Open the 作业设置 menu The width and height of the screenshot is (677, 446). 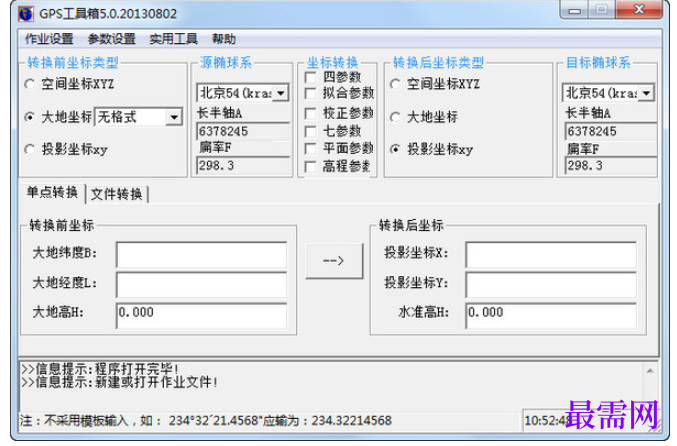click(x=49, y=39)
